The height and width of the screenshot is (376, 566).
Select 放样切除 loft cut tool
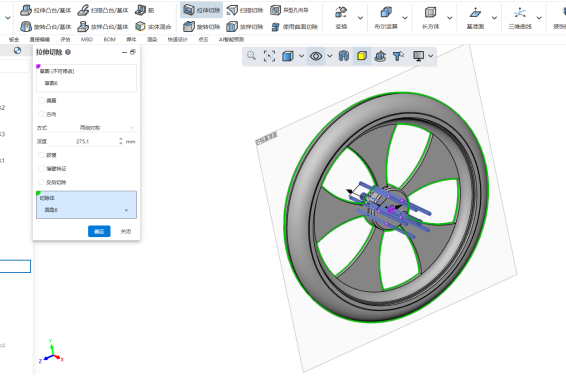click(245, 26)
